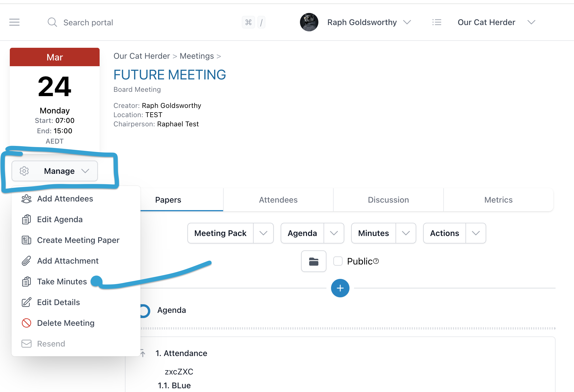The width and height of the screenshot is (574, 392).
Task: Click the Meetings breadcrumb link
Action: tap(197, 56)
